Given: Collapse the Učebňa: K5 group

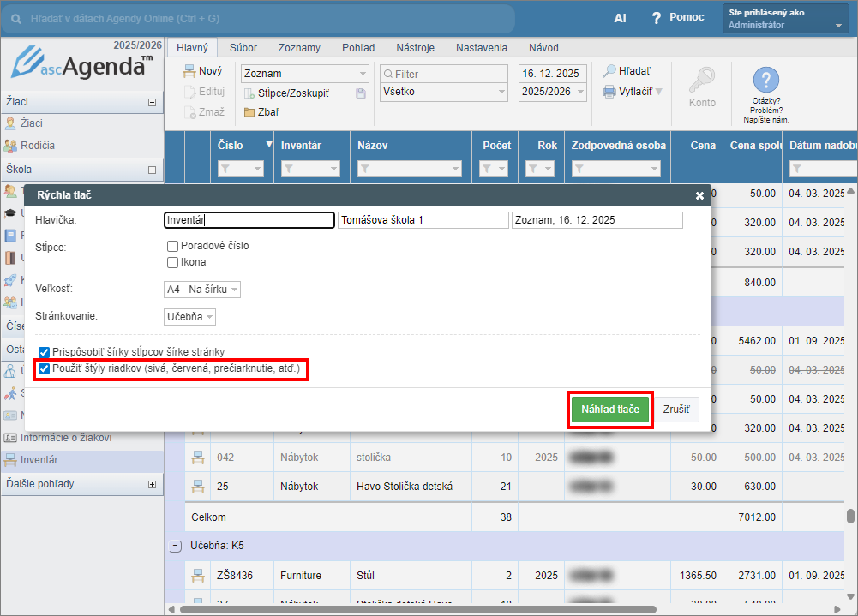Looking at the screenshot, I should 176,546.
